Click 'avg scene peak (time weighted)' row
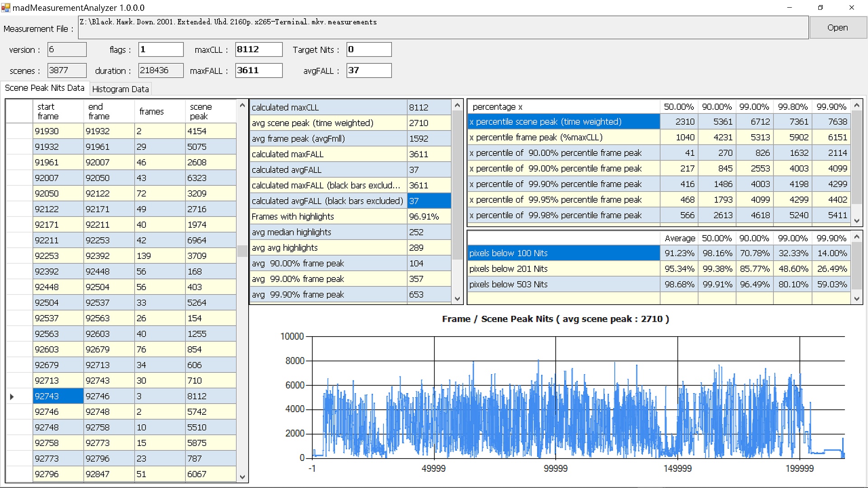The width and height of the screenshot is (868, 488). (350, 123)
